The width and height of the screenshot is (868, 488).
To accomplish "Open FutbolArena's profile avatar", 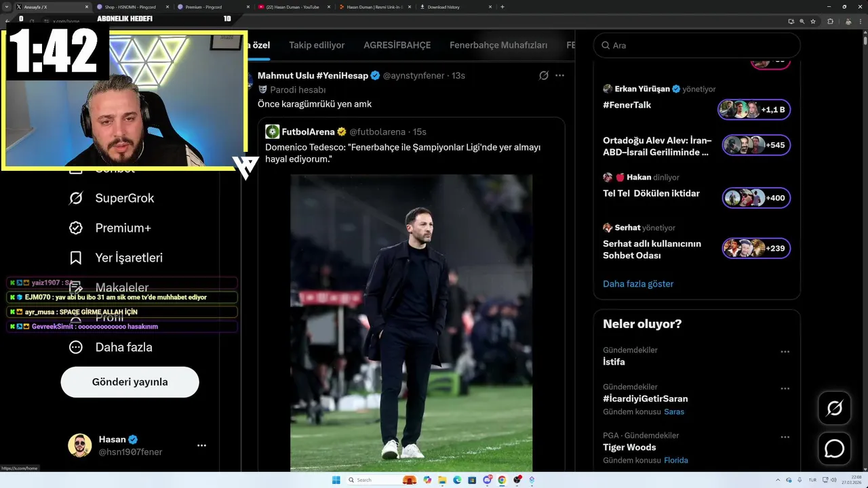I will pos(273,131).
